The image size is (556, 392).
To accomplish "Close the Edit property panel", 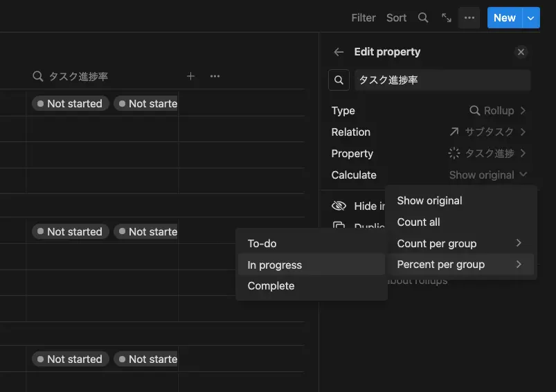I will coord(521,52).
